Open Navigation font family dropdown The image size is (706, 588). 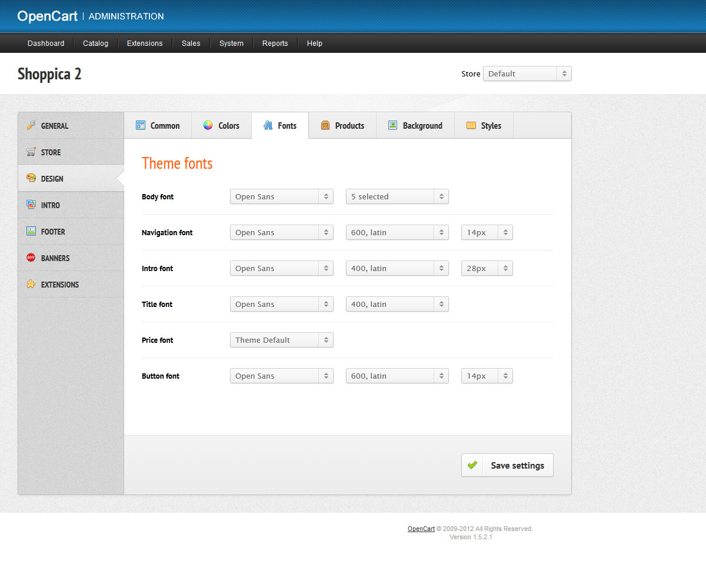[x=282, y=232]
